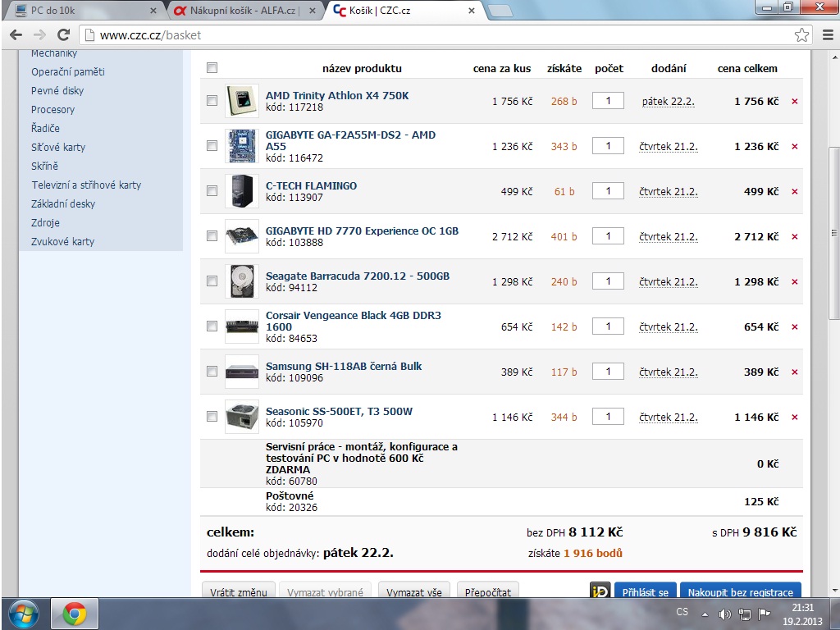840x630 pixels.
Task: Click Vymazat vše button
Action: click(414, 591)
